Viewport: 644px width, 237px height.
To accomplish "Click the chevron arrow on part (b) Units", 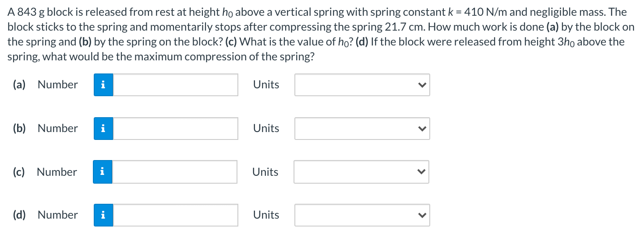I will point(422,129).
